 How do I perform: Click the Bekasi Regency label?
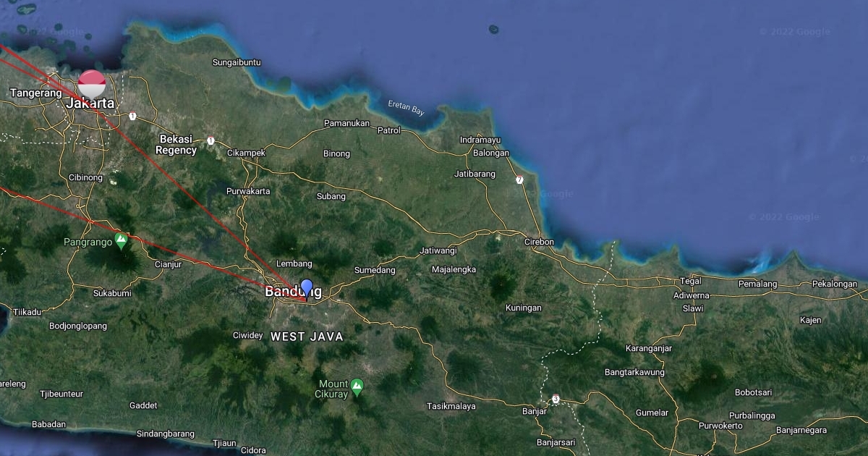[x=178, y=145]
